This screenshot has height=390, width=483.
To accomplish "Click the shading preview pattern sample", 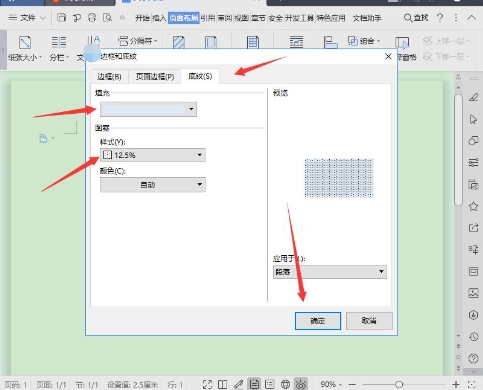I will pos(339,178).
